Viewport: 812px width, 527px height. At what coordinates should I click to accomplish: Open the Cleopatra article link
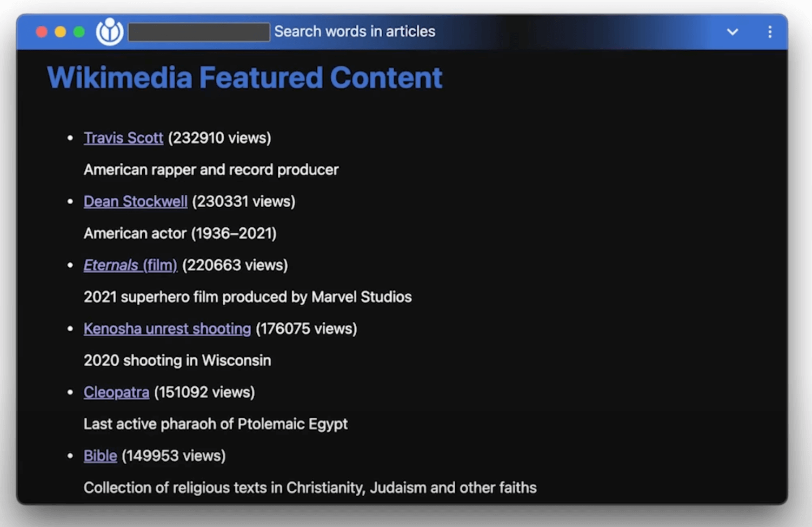point(116,392)
